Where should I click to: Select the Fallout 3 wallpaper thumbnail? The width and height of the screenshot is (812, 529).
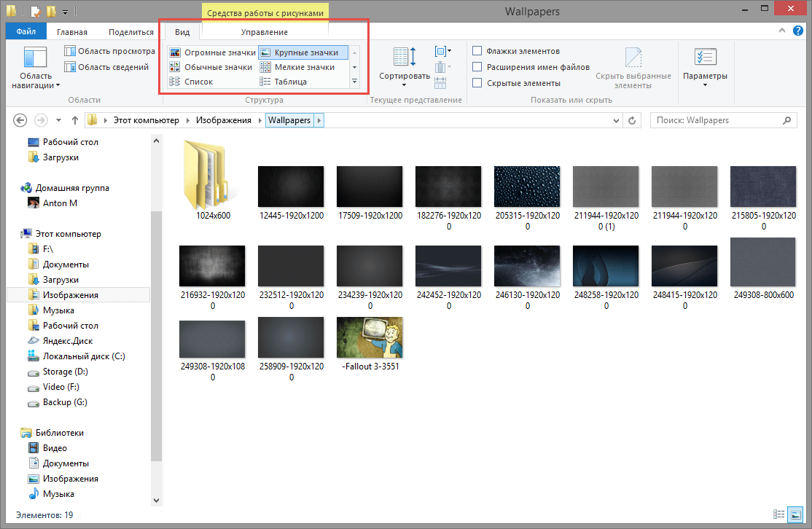[x=370, y=337]
